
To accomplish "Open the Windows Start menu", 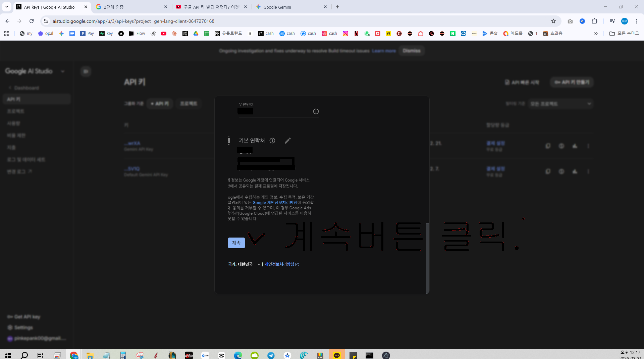I will click(8, 355).
